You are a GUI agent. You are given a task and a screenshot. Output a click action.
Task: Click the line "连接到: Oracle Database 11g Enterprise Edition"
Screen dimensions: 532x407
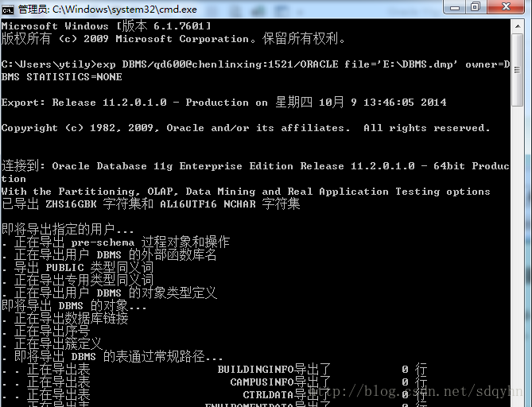pyautogui.click(x=255, y=166)
